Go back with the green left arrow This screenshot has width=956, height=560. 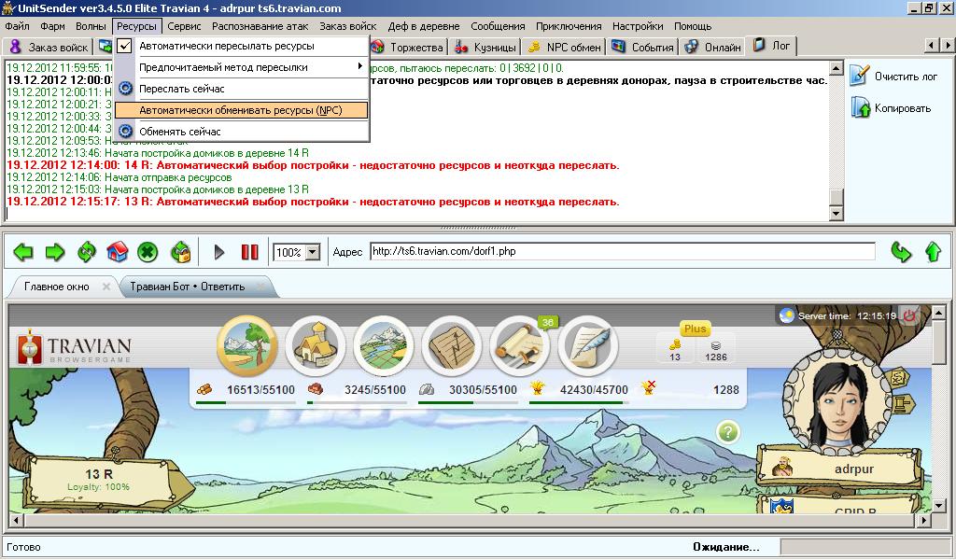23,252
